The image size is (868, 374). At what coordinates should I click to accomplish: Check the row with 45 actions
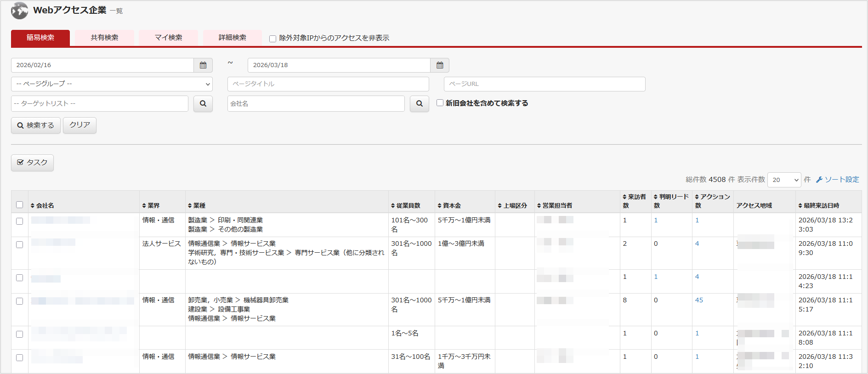click(x=19, y=301)
